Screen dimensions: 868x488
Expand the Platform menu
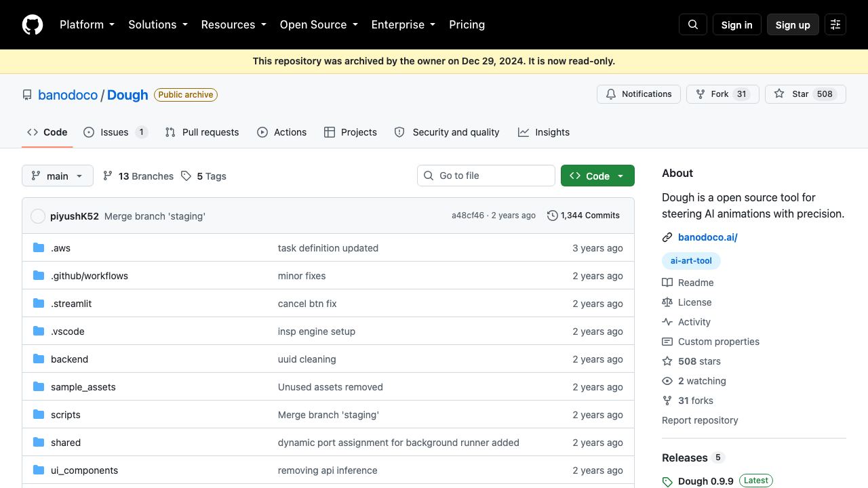click(87, 24)
